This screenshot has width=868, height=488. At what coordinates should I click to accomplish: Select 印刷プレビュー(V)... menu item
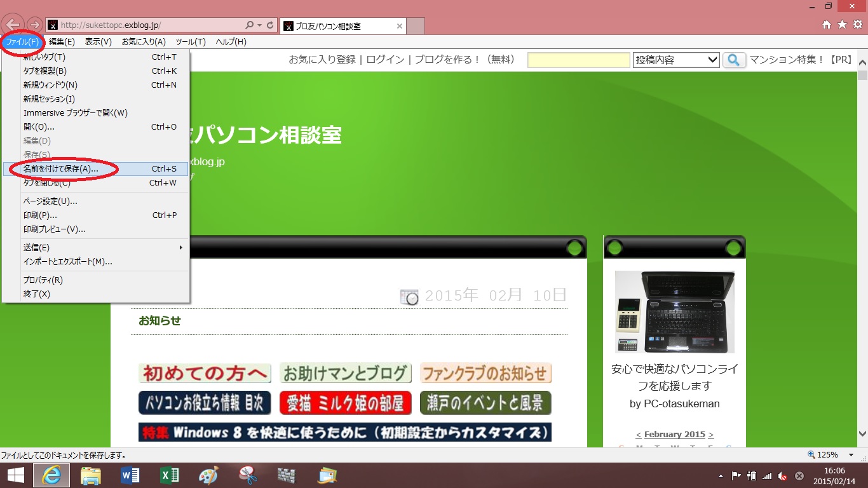click(96, 229)
